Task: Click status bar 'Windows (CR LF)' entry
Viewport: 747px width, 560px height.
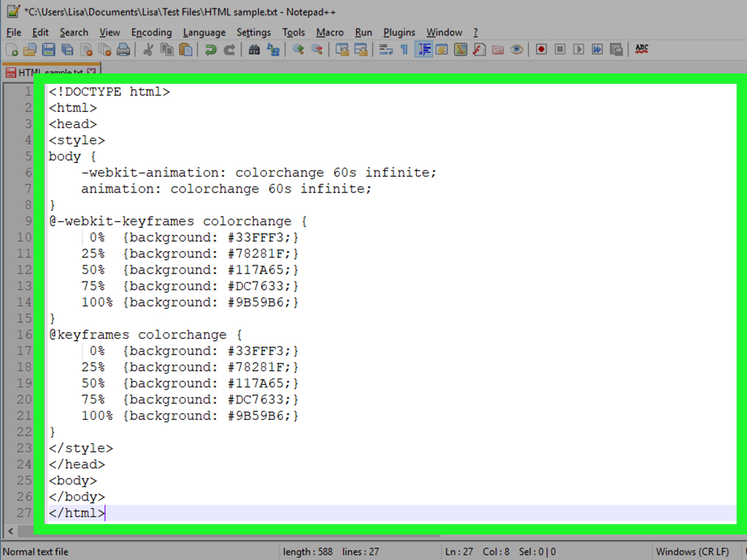Action: point(692,551)
